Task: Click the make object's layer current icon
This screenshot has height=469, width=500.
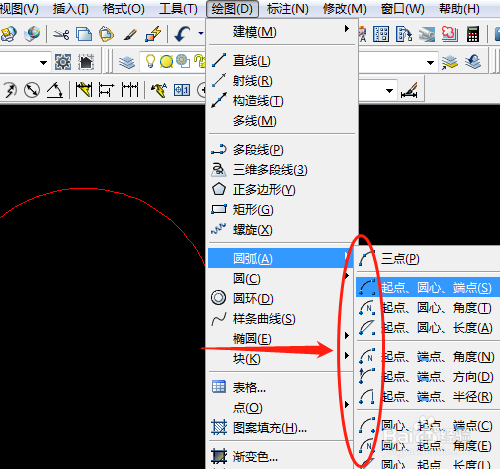Action: 450,62
